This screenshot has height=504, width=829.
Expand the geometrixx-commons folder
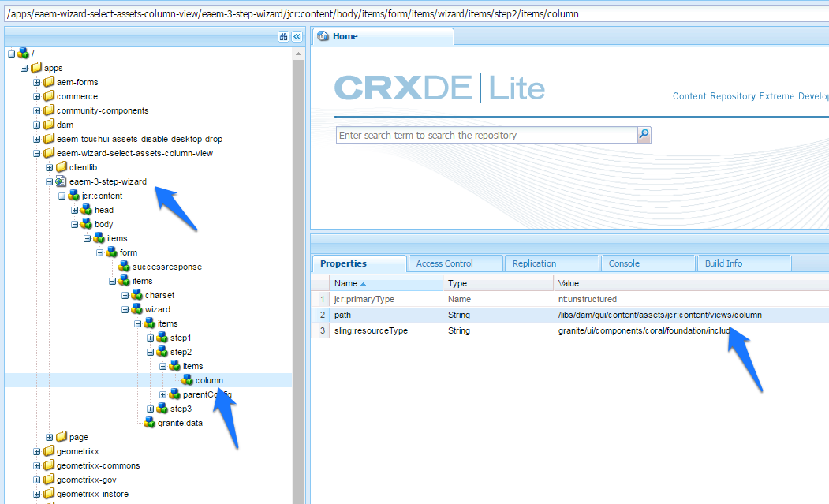click(x=37, y=466)
